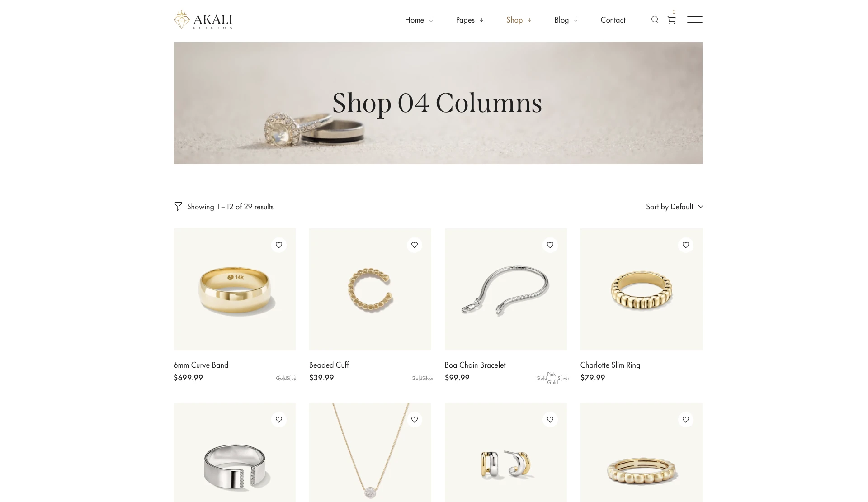Wishlist the two-tone hoop earrings

(x=550, y=420)
